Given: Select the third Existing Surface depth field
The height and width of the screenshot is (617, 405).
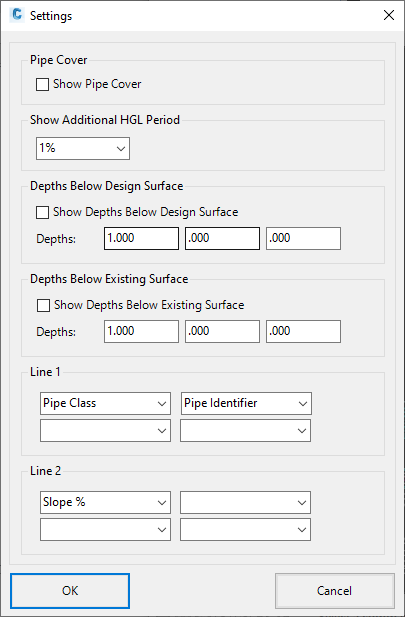Looking at the screenshot, I should click(x=303, y=331).
